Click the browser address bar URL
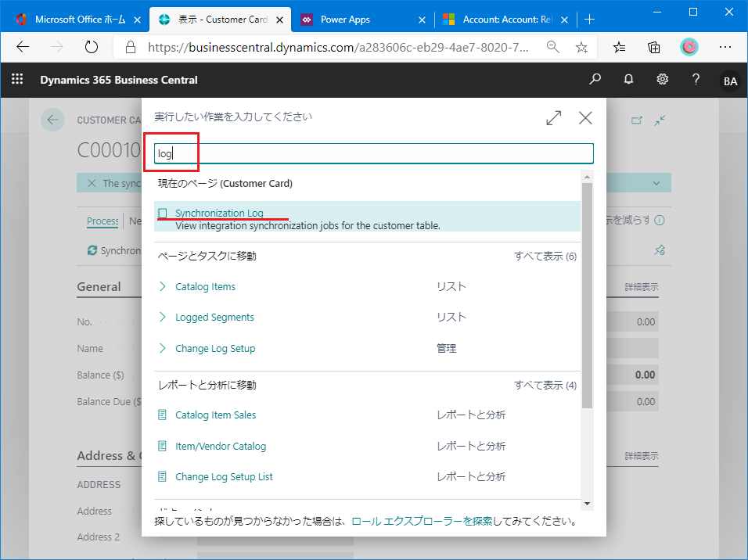Viewport: 748px width, 560px height. coord(338,47)
